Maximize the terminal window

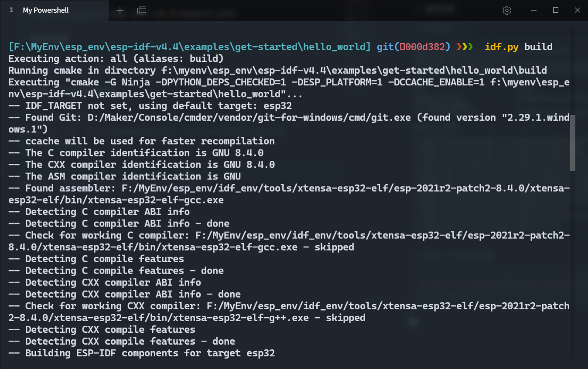556,10
